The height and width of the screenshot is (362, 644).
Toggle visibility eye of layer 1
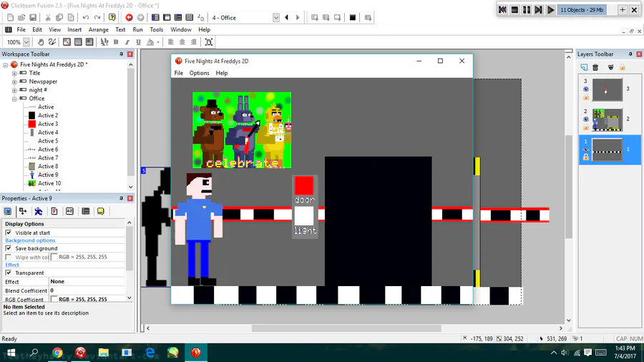coord(585,150)
